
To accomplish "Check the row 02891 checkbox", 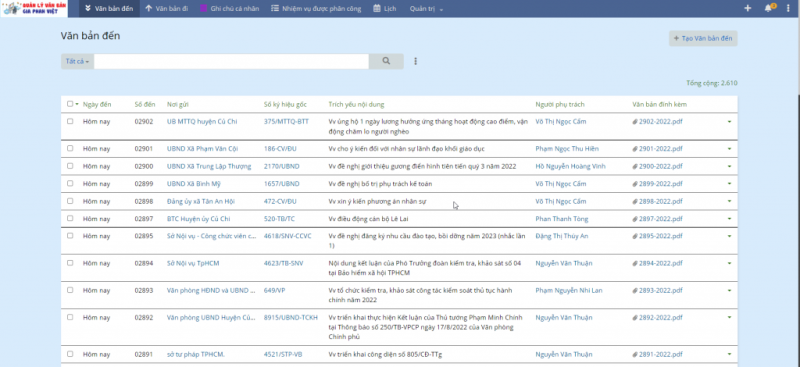I will pos(70,354).
